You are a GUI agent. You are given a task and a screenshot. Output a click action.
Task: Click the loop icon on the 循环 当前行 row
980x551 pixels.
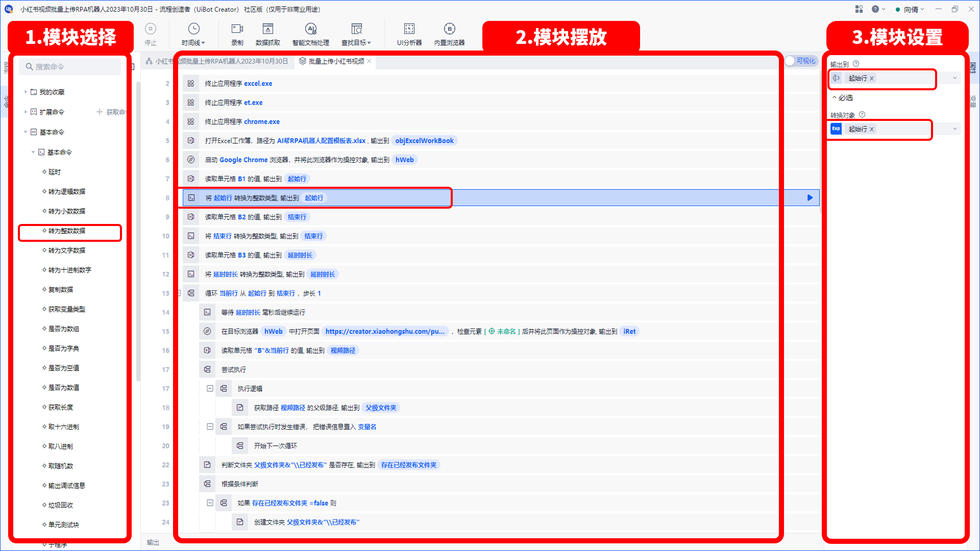191,293
